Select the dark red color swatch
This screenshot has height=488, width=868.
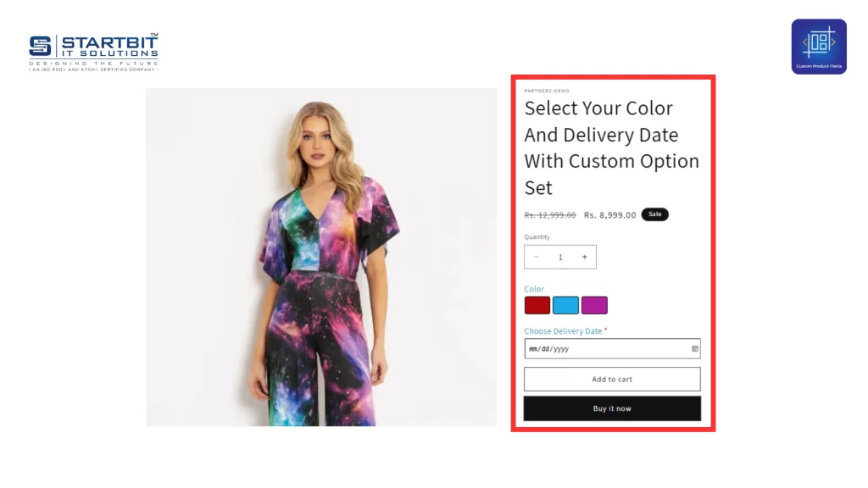pyautogui.click(x=537, y=304)
